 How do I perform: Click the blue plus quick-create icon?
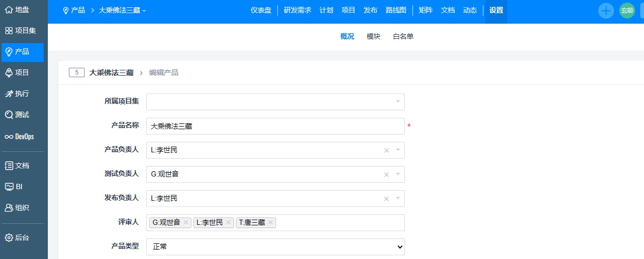pos(606,11)
